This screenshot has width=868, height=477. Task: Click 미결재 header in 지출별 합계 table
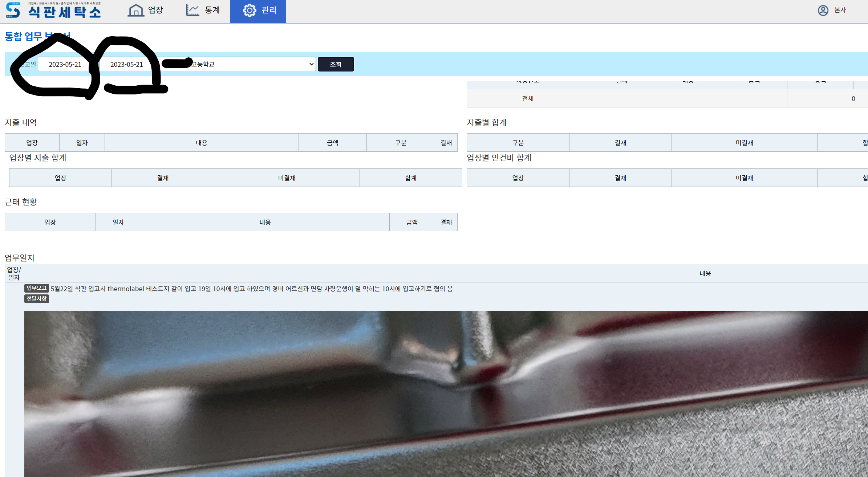click(744, 143)
